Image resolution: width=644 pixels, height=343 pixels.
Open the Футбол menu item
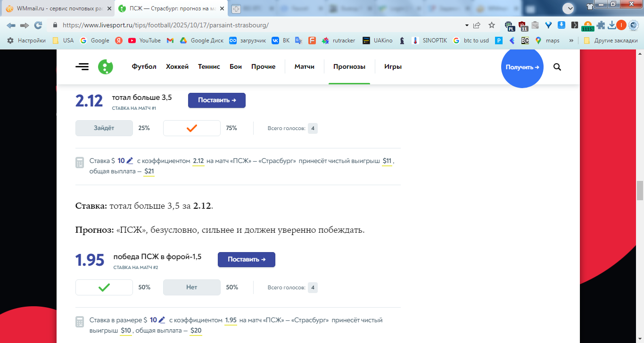[x=144, y=67]
